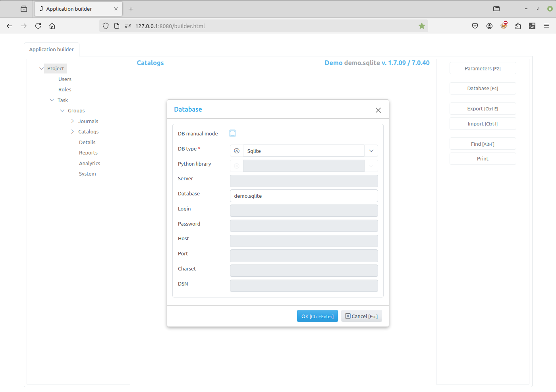Image resolution: width=556 pixels, height=392 pixels.
Task: Close the Database dialog with X
Action: pos(378,110)
